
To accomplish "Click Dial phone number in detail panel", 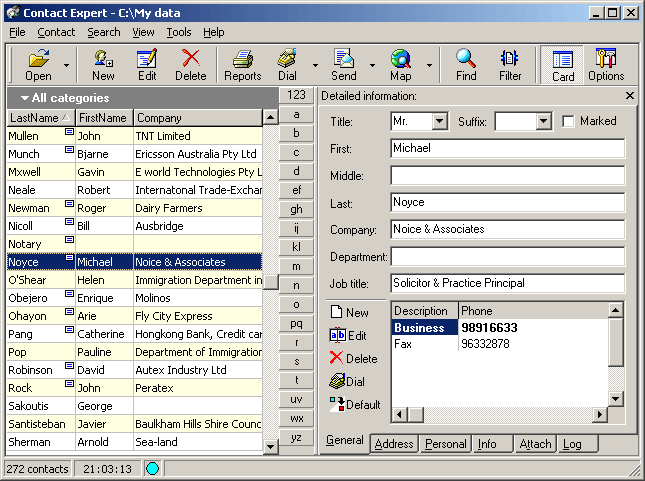I will tap(347, 381).
